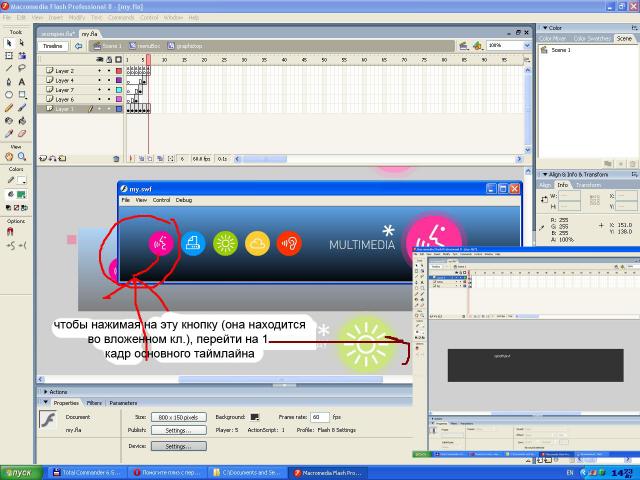This screenshot has width=640, height=480.
Task: Toggle visibility dot of Layer 2
Action: (99, 71)
